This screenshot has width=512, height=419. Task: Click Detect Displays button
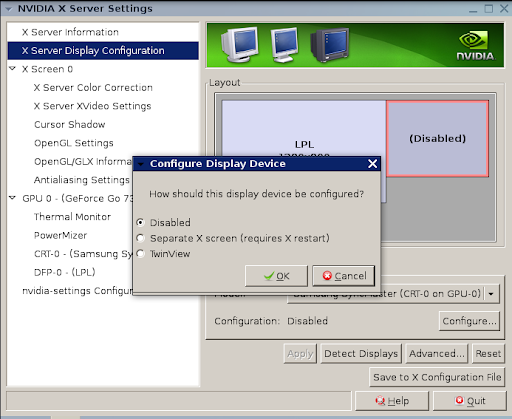point(361,354)
